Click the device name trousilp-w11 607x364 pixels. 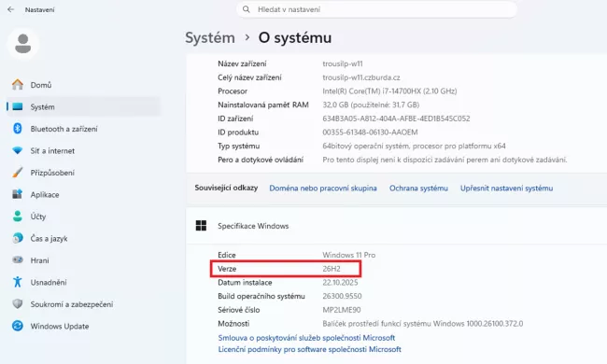click(343, 63)
